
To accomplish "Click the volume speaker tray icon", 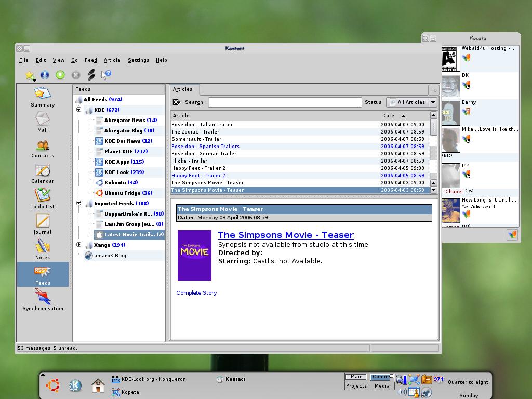I will pos(402,392).
